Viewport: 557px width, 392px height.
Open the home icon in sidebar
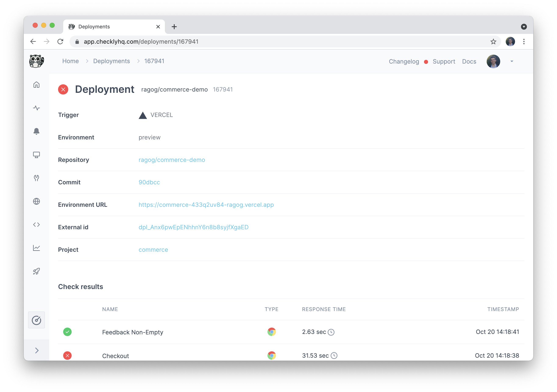click(36, 85)
